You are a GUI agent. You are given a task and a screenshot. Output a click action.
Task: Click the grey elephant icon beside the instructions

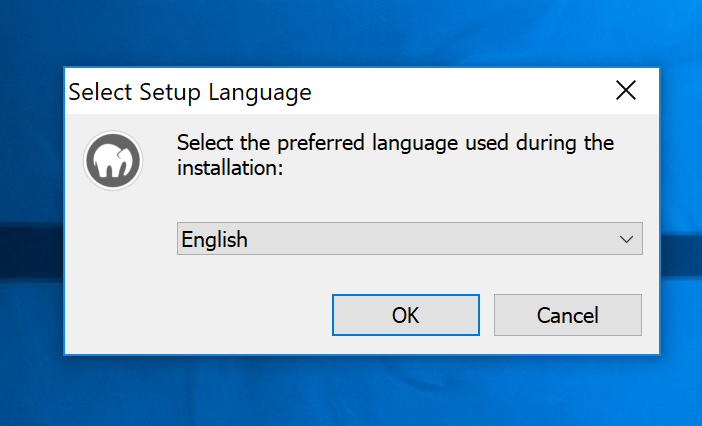click(113, 160)
